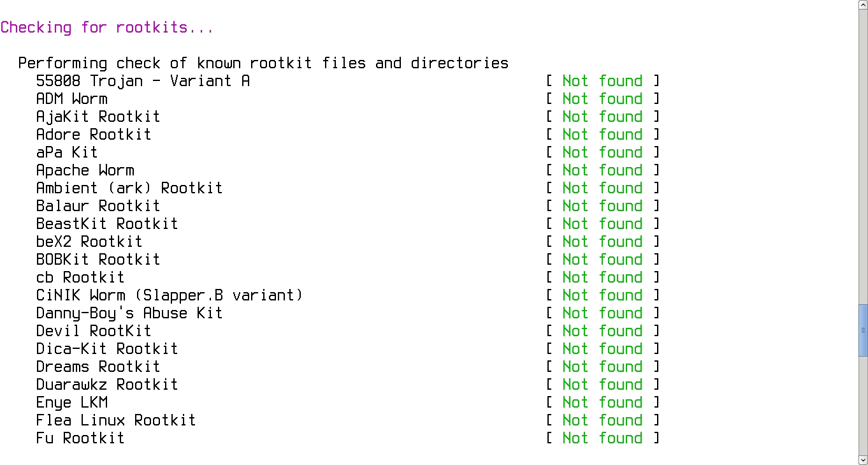Click the scrollbar up arrow
Viewport: 868px width, 465px height.
click(863, 5)
